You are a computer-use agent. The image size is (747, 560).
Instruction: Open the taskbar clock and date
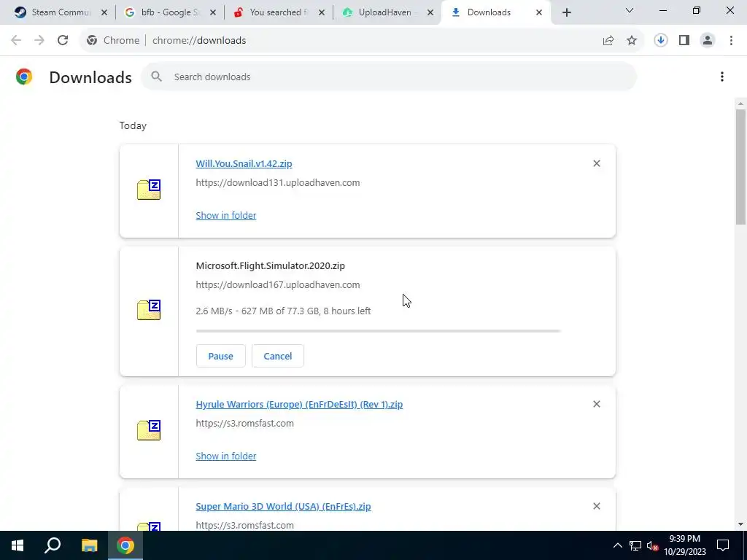click(685, 545)
